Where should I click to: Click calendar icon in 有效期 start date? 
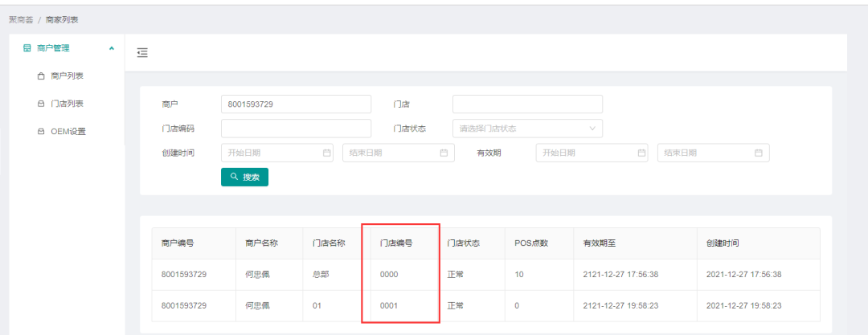641,153
